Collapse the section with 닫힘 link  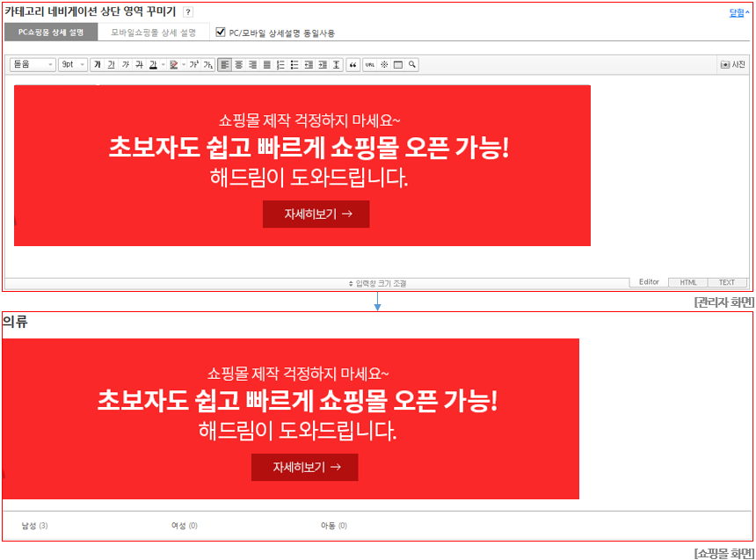tap(739, 13)
